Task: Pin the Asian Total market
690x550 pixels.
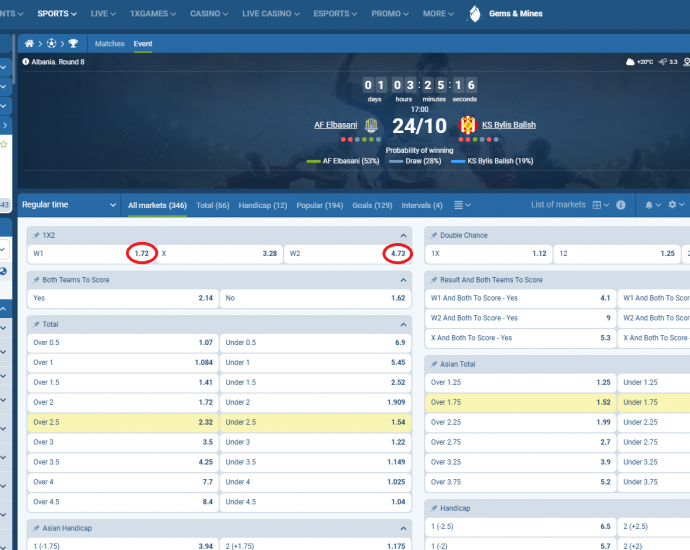Action: click(434, 364)
